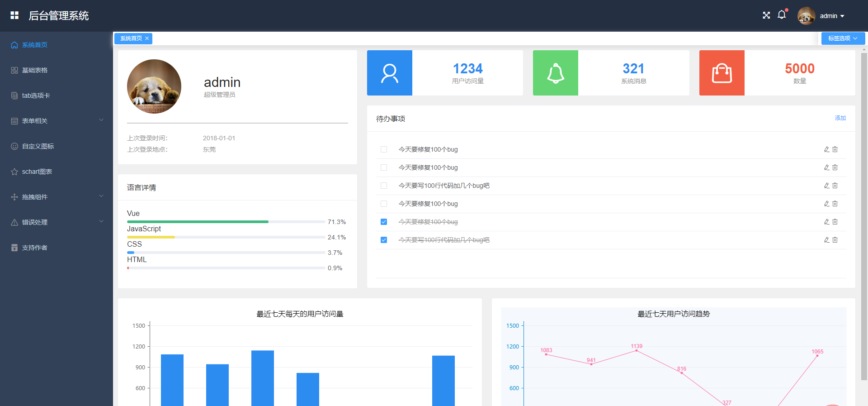The height and width of the screenshot is (406, 868).
Task: Click the 添加 link in 待办事项
Action: click(840, 118)
